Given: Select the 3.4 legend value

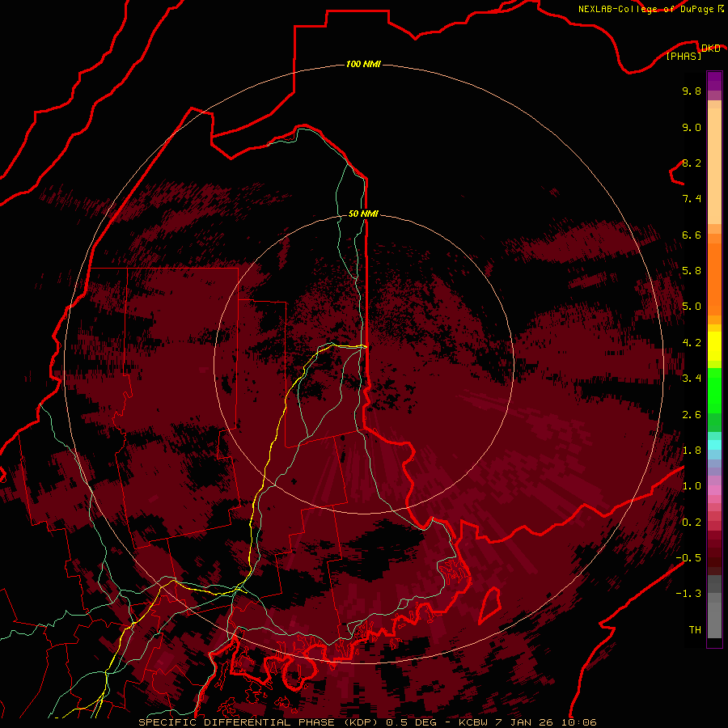Looking at the screenshot, I should pos(692,379).
